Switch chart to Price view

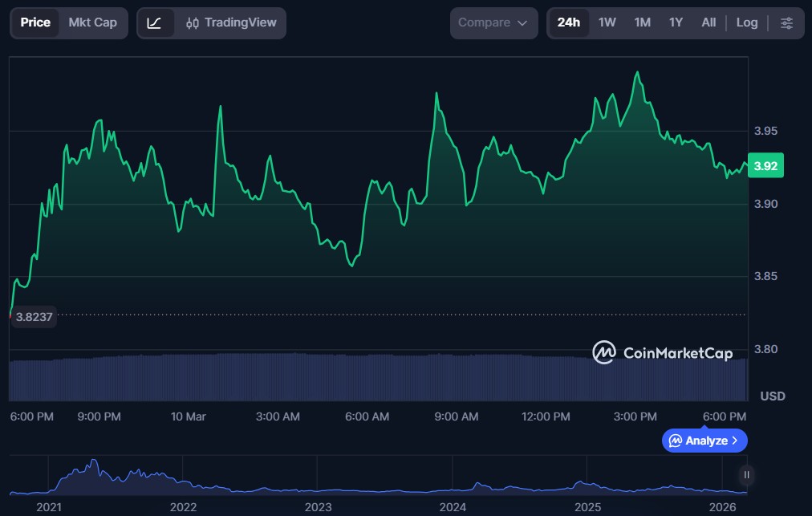(35, 22)
